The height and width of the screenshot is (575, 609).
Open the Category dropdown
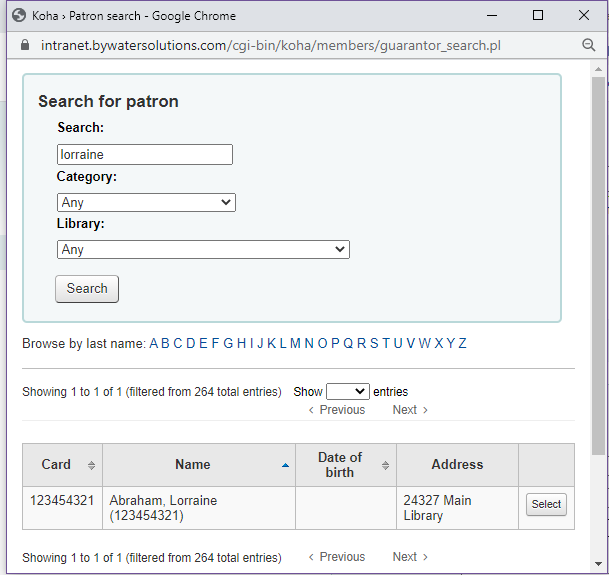(146, 202)
